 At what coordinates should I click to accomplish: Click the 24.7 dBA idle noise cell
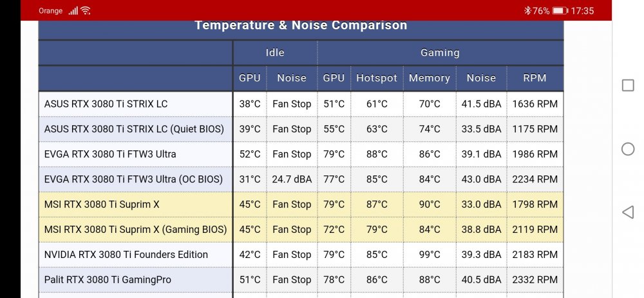click(292, 179)
